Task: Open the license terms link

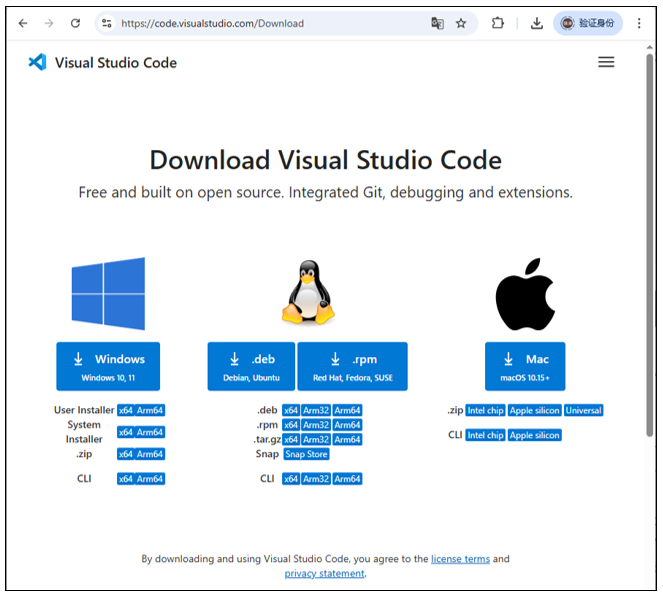Action: click(460, 559)
